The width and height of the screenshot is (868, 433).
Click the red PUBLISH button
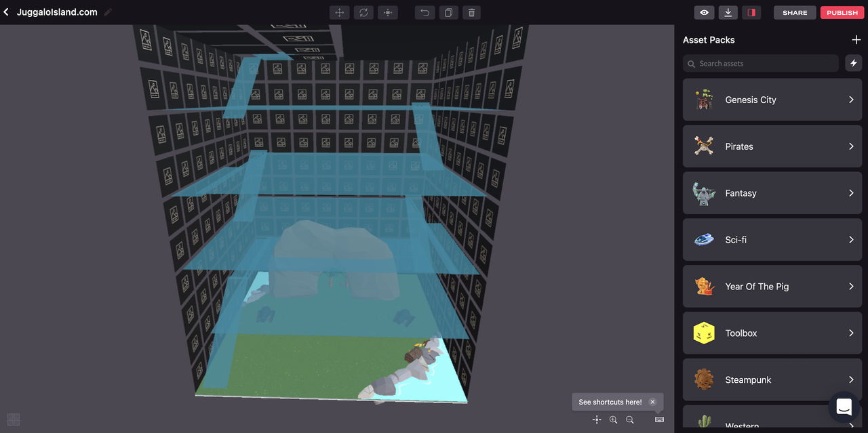842,12
